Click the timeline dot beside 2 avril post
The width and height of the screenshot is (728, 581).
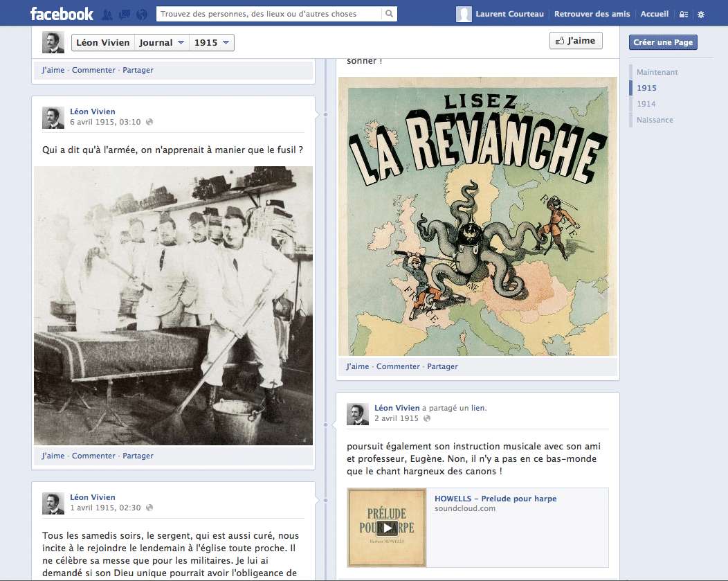[x=325, y=424]
